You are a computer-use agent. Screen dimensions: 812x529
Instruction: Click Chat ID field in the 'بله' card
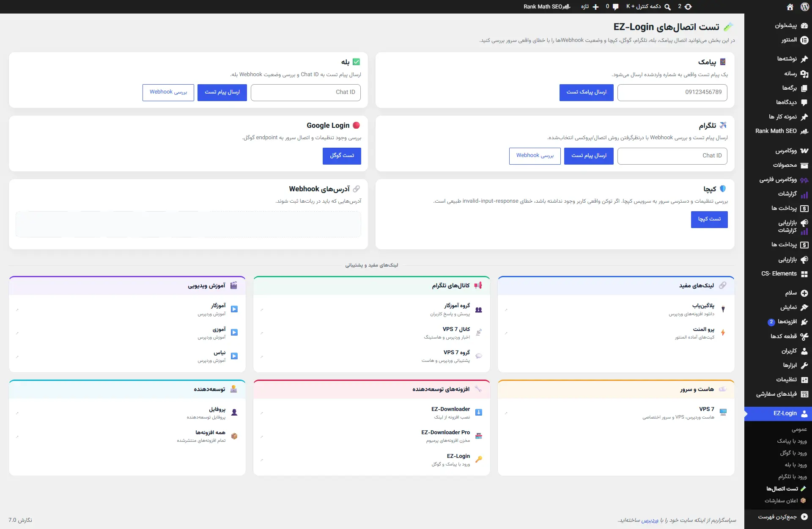(305, 93)
